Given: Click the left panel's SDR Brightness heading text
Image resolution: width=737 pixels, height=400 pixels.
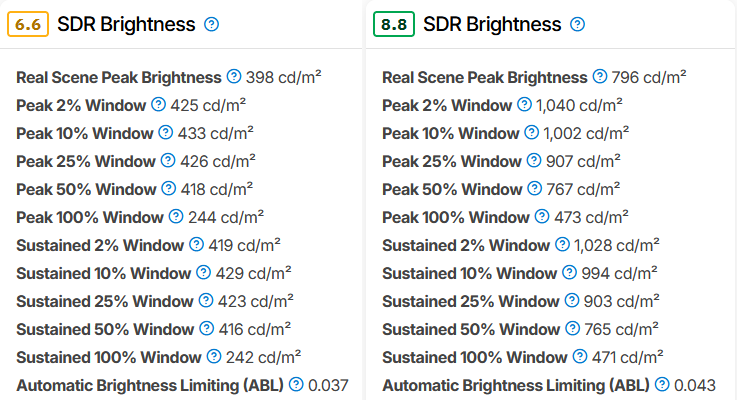Looking at the screenshot, I should point(126,24).
